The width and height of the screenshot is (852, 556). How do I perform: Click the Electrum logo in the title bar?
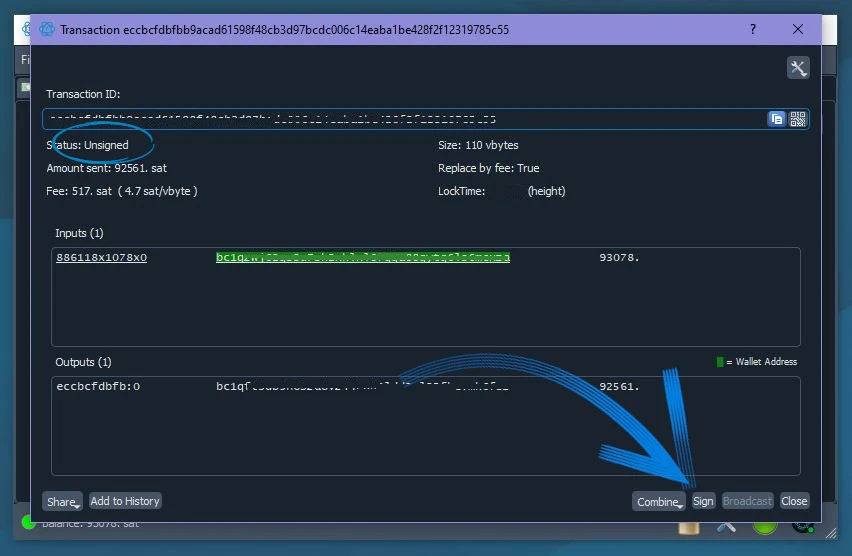point(46,29)
